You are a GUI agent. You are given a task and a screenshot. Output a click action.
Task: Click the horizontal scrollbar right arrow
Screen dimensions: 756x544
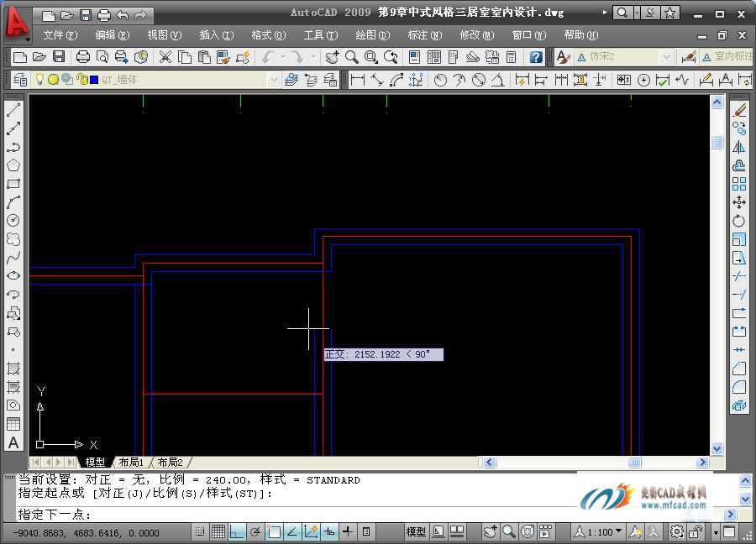[x=702, y=462]
